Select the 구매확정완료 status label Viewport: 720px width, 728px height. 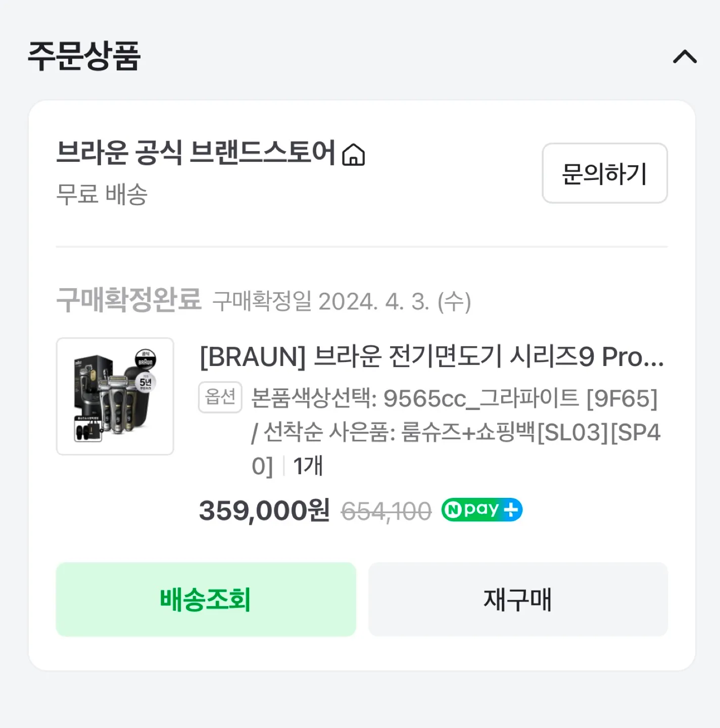pyautogui.click(x=129, y=299)
